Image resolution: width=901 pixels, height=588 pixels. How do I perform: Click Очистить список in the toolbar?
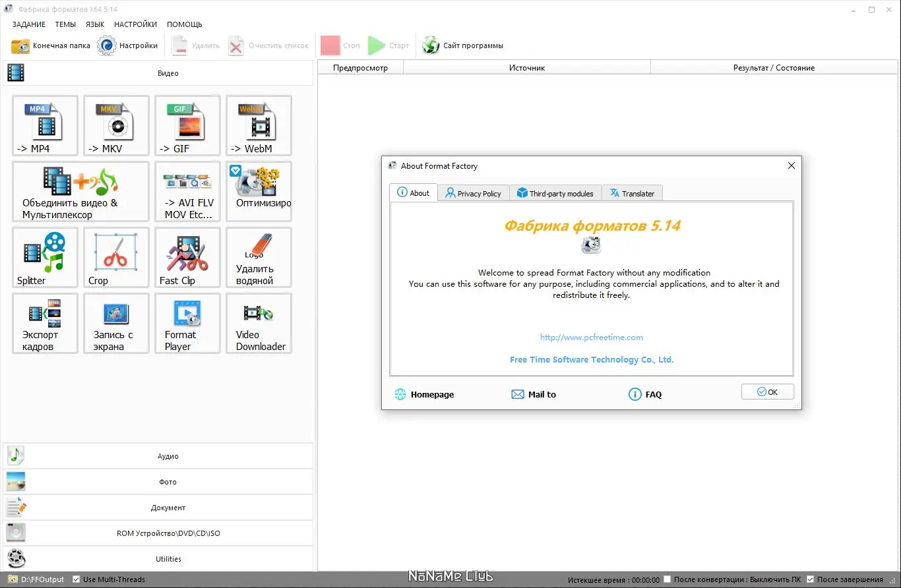268,45
